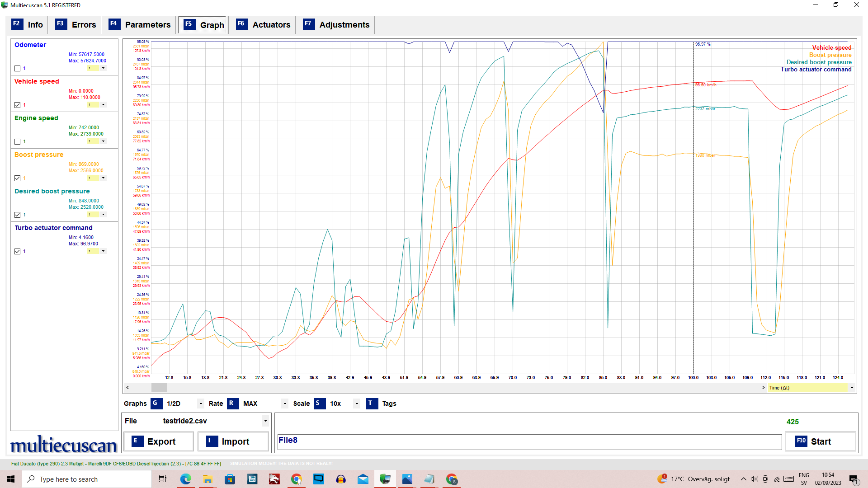The image size is (868, 488).
Task: Show hidden system tray icons
Action: pyautogui.click(x=743, y=479)
